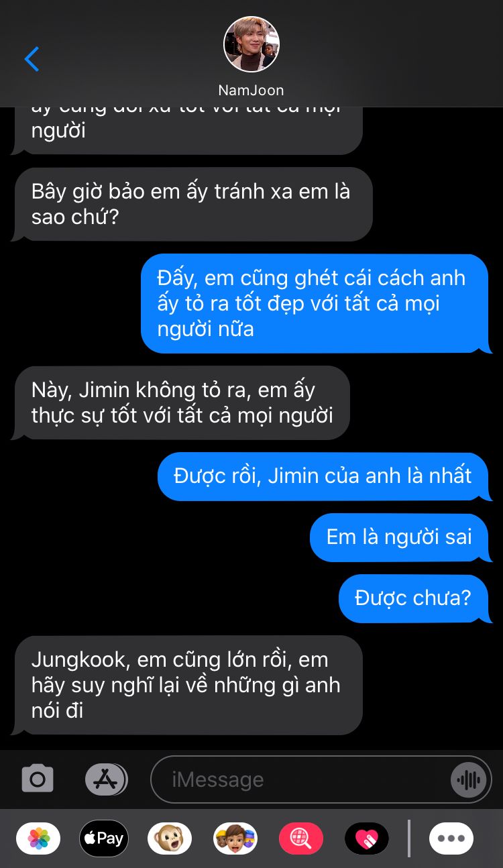Image resolution: width=503 pixels, height=868 pixels.
Task: Select the message starting "Này, Jimin không tỏ ra"
Action: coord(181,402)
